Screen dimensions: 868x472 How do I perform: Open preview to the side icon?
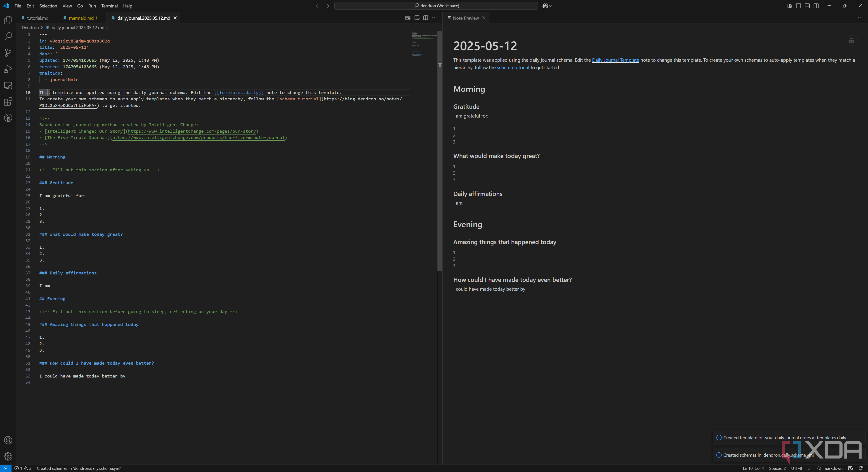(417, 18)
